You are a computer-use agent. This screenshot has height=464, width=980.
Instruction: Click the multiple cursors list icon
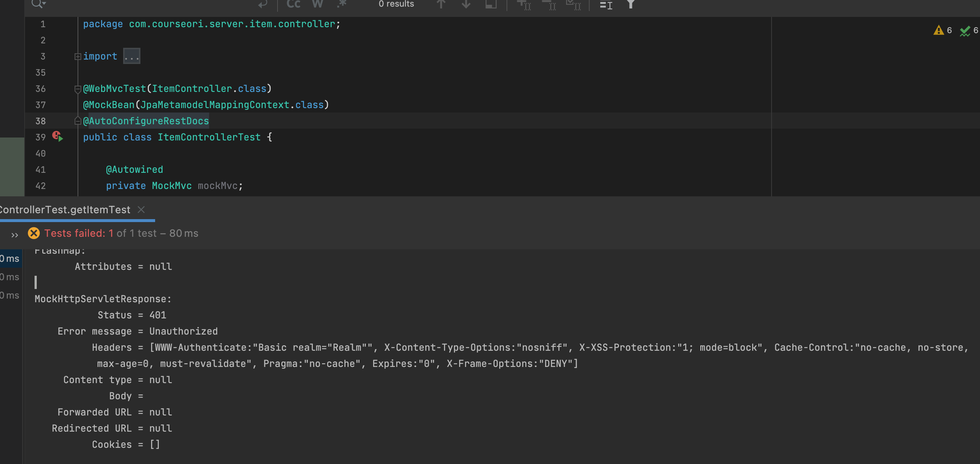606,4
